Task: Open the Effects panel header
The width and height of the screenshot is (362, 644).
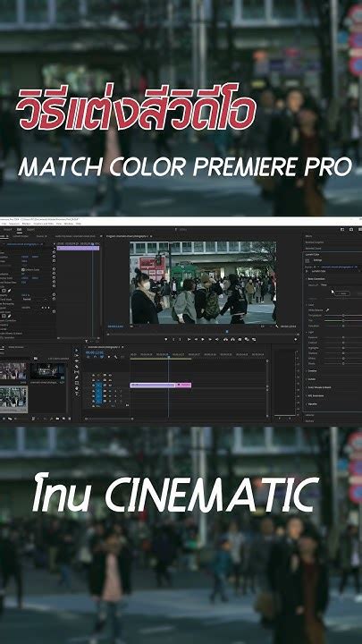Action: pos(307,236)
